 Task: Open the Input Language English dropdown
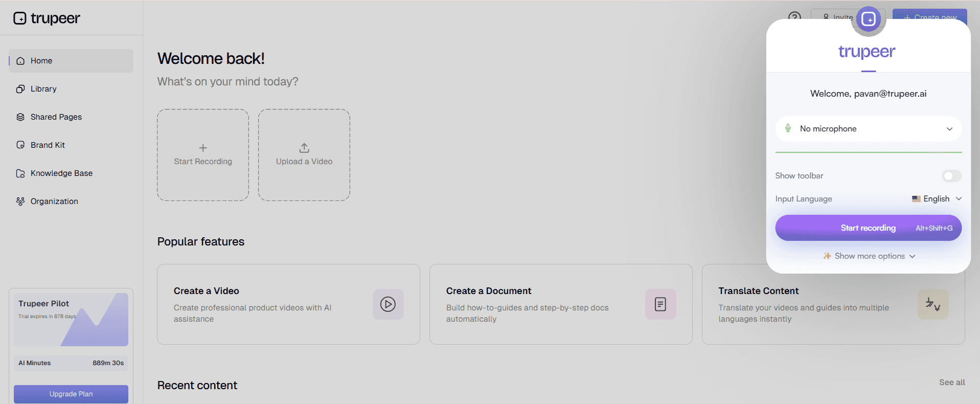click(937, 199)
